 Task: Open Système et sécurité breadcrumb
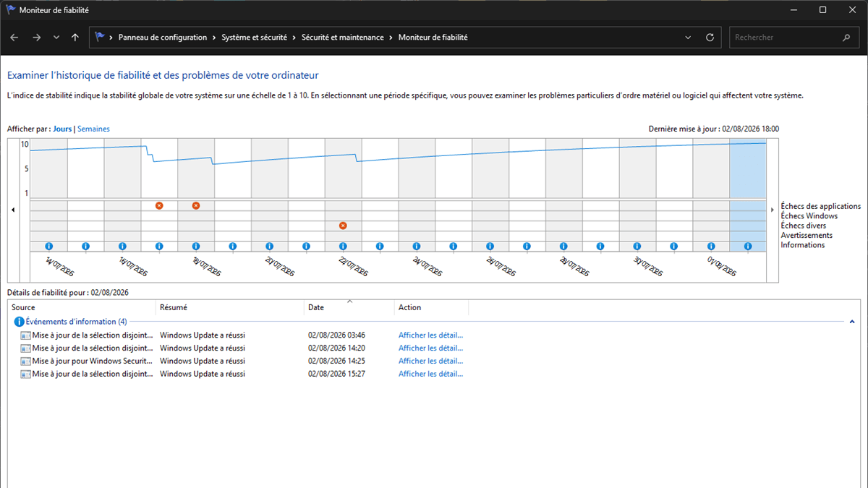click(254, 38)
